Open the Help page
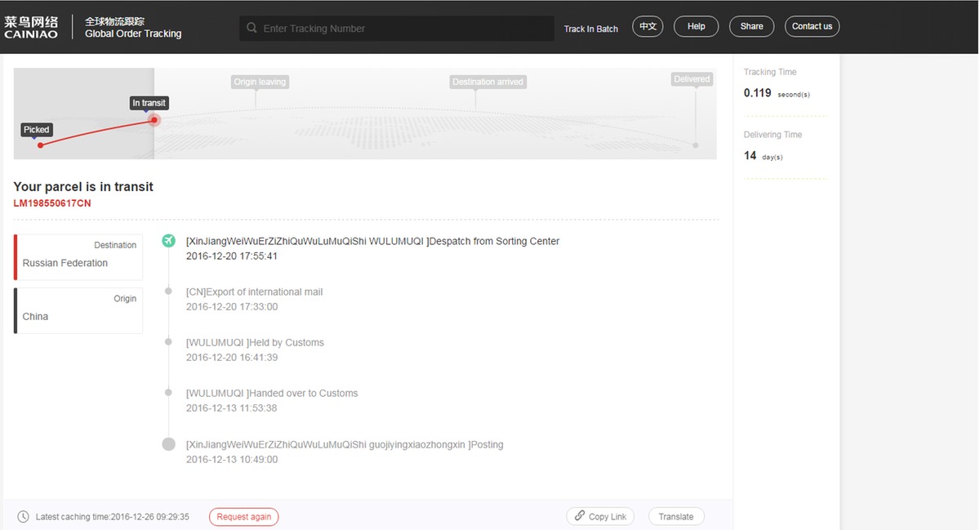This screenshot has height=530, width=980. [696, 26]
